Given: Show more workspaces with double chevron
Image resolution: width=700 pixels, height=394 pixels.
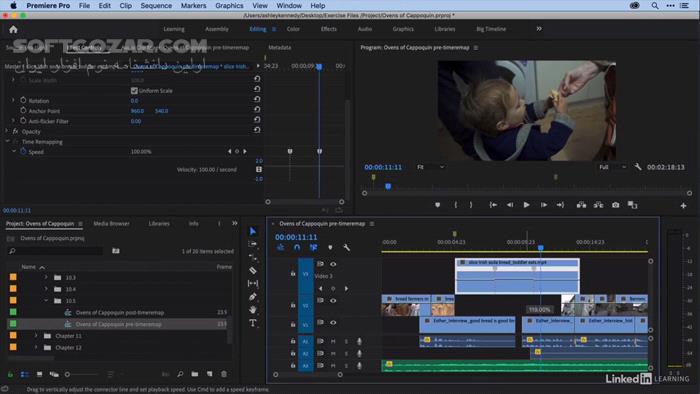Looking at the screenshot, I should [x=539, y=29].
